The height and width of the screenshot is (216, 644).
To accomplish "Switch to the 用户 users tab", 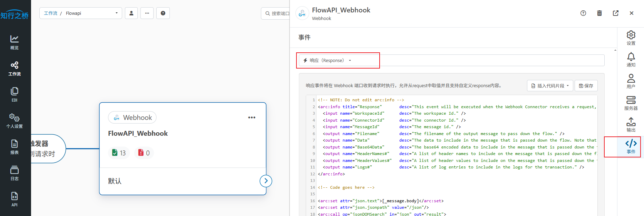I will coord(631,82).
